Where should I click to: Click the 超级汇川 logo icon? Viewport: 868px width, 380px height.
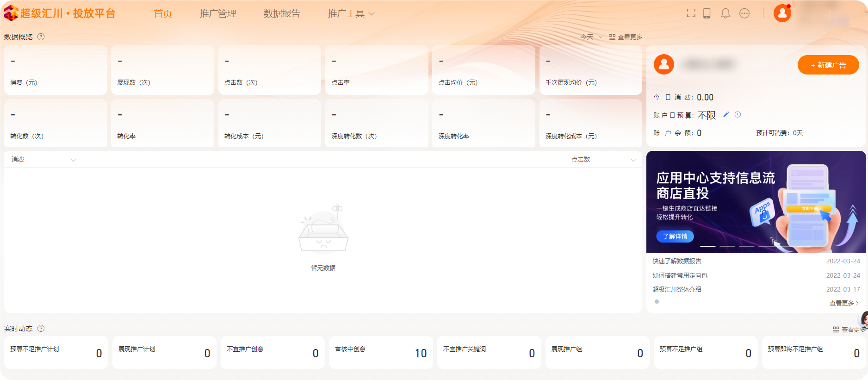[x=11, y=13]
